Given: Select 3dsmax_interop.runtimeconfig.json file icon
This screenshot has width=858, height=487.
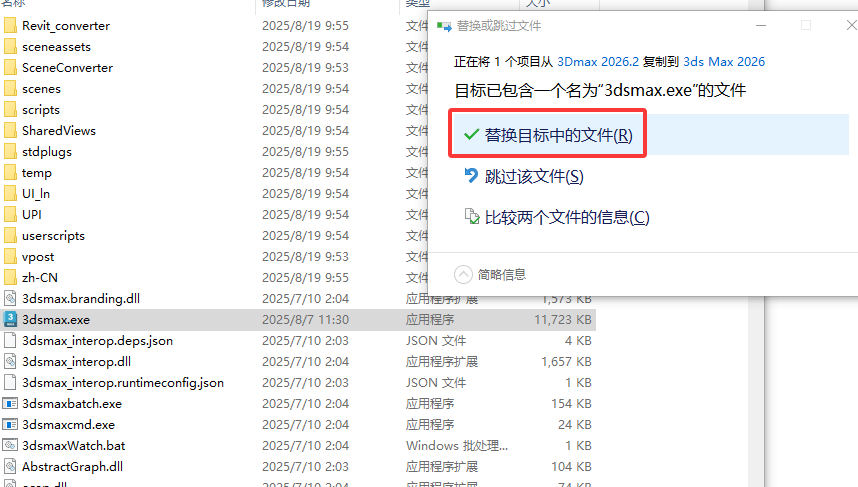Looking at the screenshot, I should coord(10,382).
